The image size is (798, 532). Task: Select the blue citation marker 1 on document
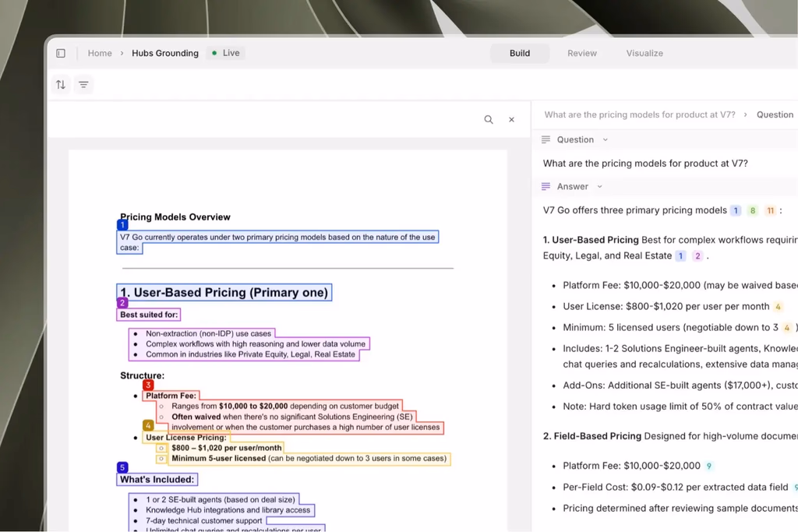[122, 224]
